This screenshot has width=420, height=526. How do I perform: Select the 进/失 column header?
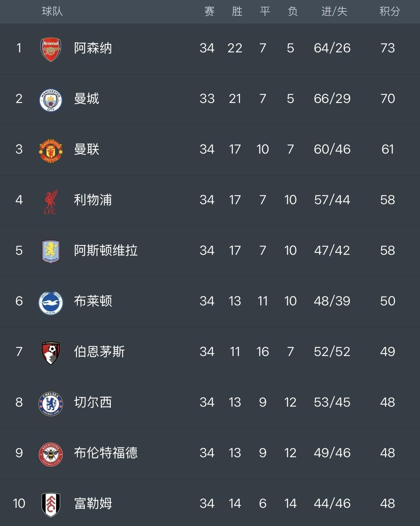[x=334, y=11]
